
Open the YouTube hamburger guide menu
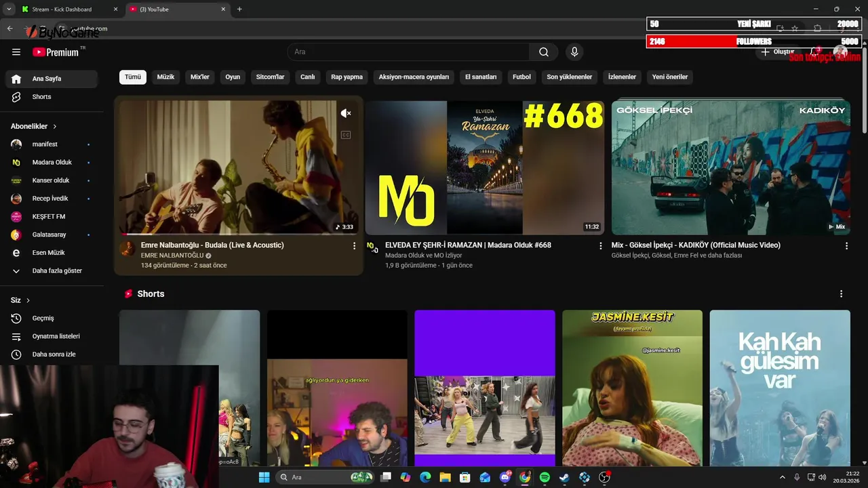coord(16,52)
